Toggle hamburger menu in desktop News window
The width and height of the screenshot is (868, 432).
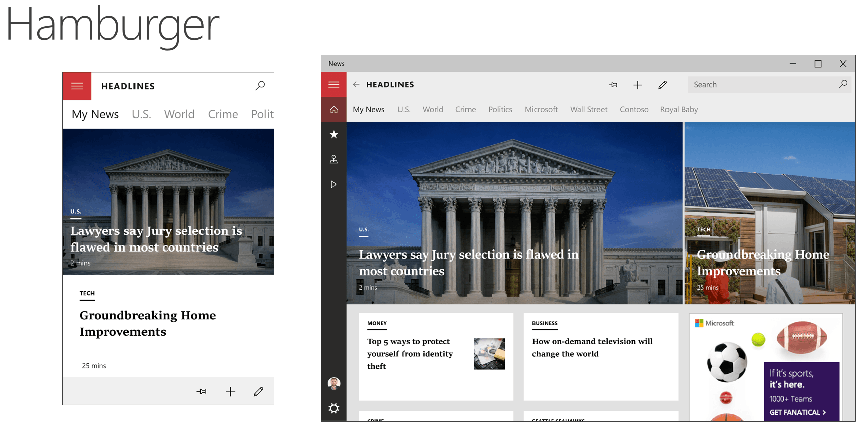coord(334,85)
